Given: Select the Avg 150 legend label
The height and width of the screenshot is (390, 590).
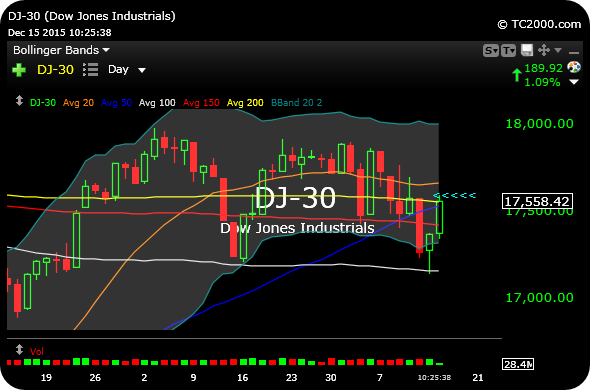Looking at the screenshot, I should point(201,103).
